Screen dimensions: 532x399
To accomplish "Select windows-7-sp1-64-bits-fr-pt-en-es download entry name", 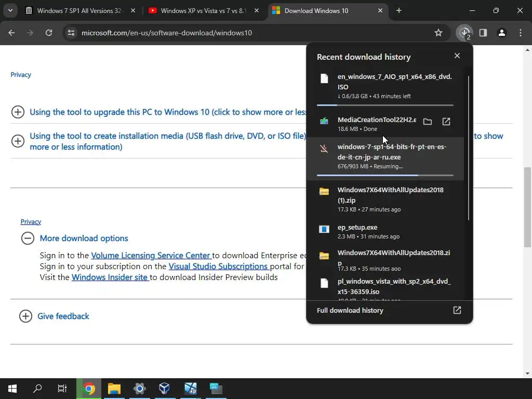I will tap(392, 152).
